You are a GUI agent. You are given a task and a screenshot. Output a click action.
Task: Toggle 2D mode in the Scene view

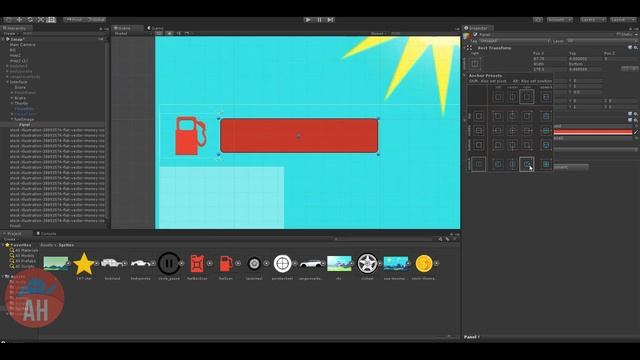[x=159, y=33]
